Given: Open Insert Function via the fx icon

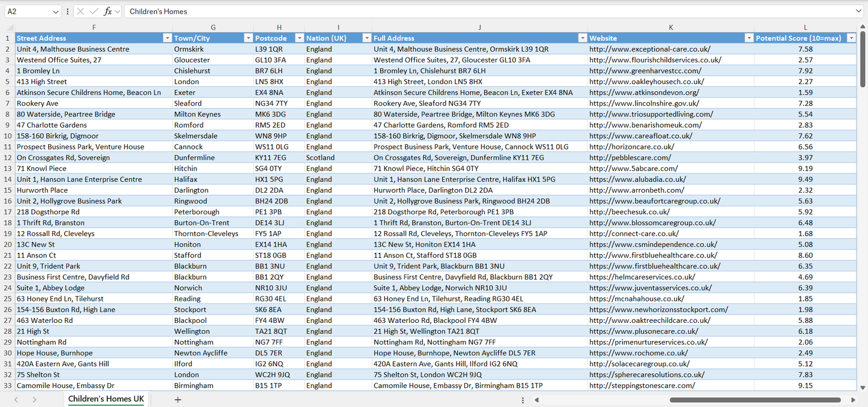Looking at the screenshot, I should point(108,11).
